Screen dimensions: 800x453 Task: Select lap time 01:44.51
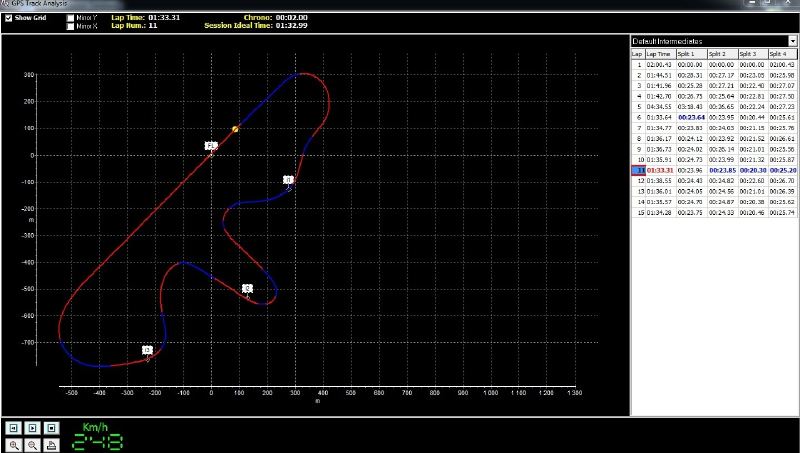[660, 76]
